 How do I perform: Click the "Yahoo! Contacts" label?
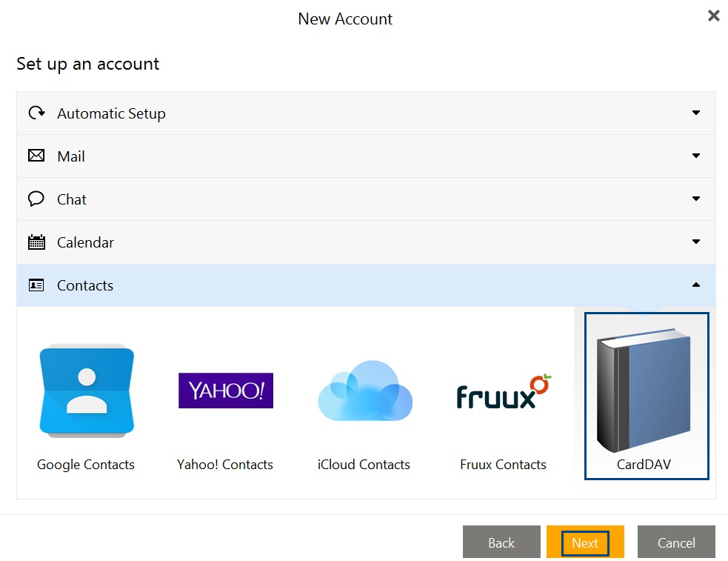pyautogui.click(x=225, y=465)
